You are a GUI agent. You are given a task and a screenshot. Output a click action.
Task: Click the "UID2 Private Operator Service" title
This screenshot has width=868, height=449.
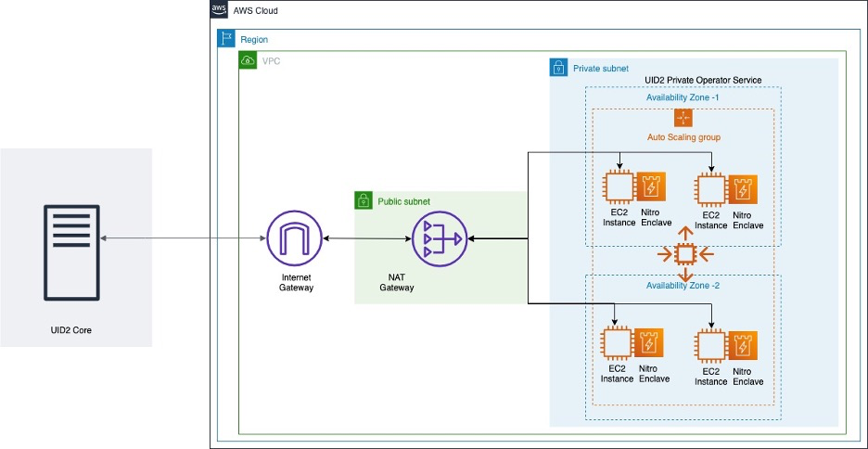point(703,81)
